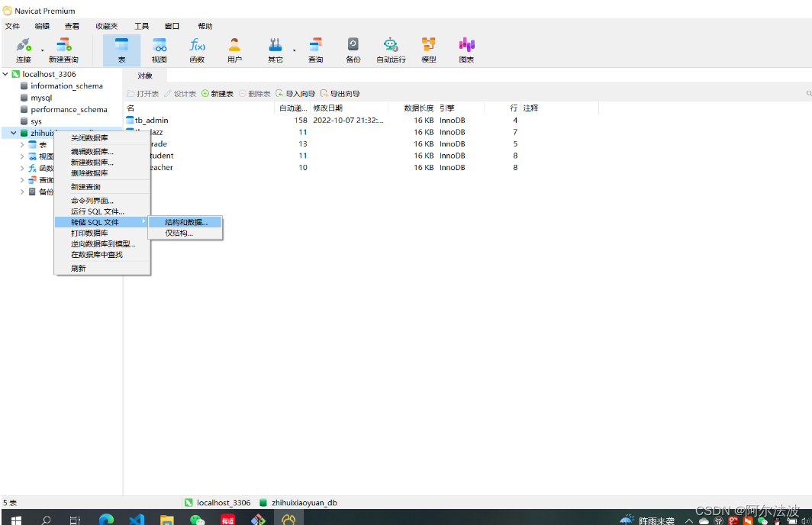This screenshot has height=525, width=812.
Task: Select the information_schema database
Action: (66, 86)
